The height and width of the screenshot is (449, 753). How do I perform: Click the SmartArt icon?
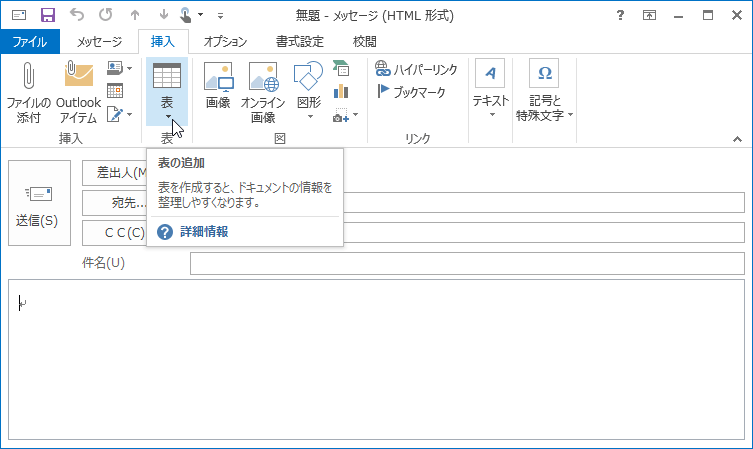pos(341,68)
